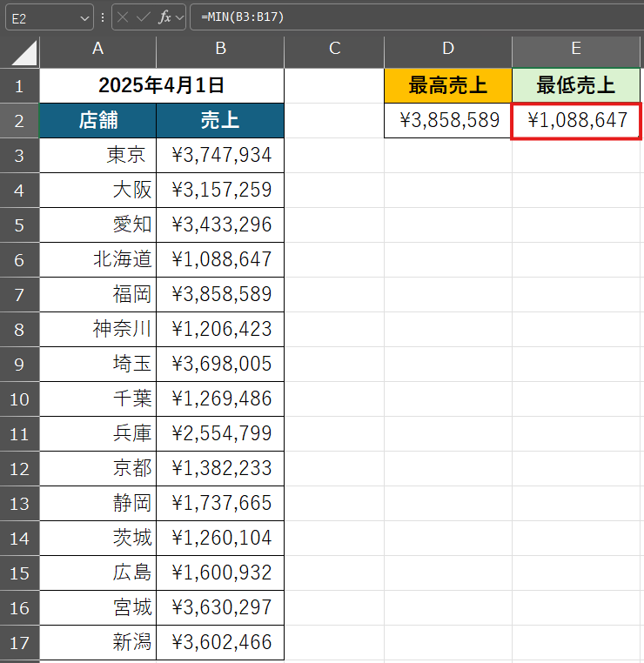Click the Cancel X icon in formula bar
This screenshot has width=644, height=663.
coord(123,17)
